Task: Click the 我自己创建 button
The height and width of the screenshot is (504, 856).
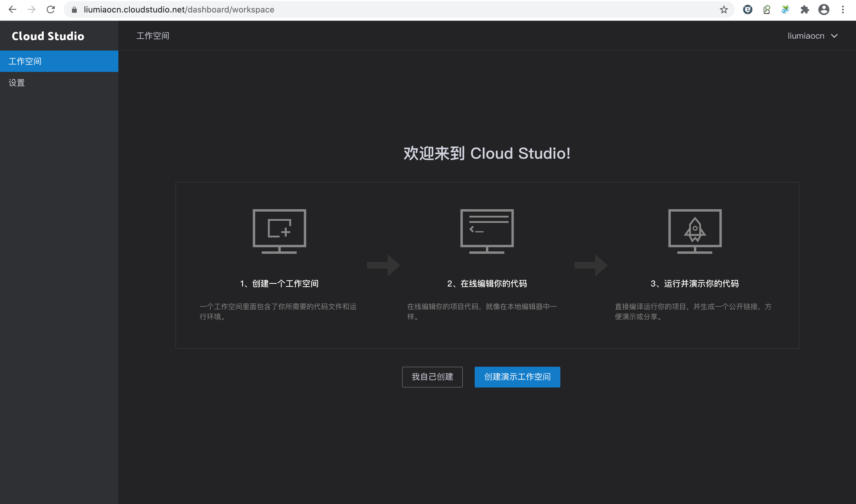Action: 432,377
